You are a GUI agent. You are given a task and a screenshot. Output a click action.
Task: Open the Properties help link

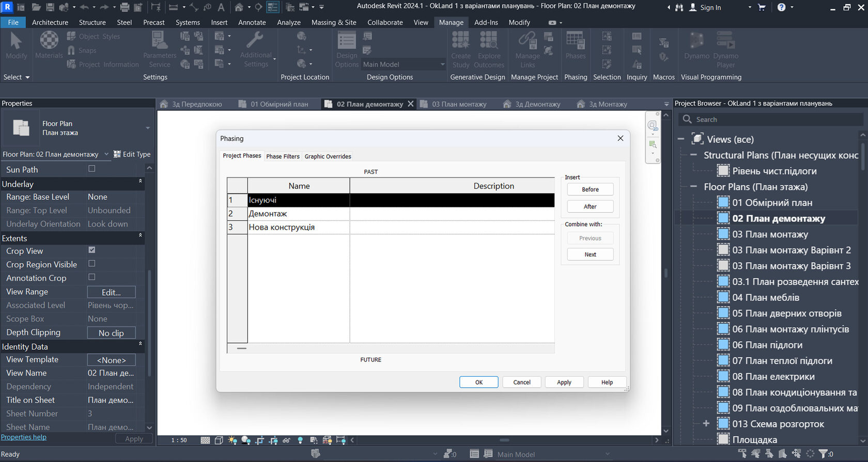point(24,437)
